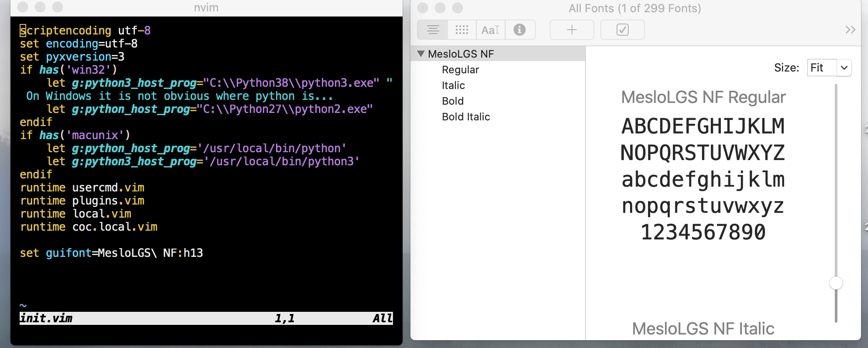Select the Bold Italic style of MesloLGS NF
The height and width of the screenshot is (348, 868).
(x=466, y=117)
